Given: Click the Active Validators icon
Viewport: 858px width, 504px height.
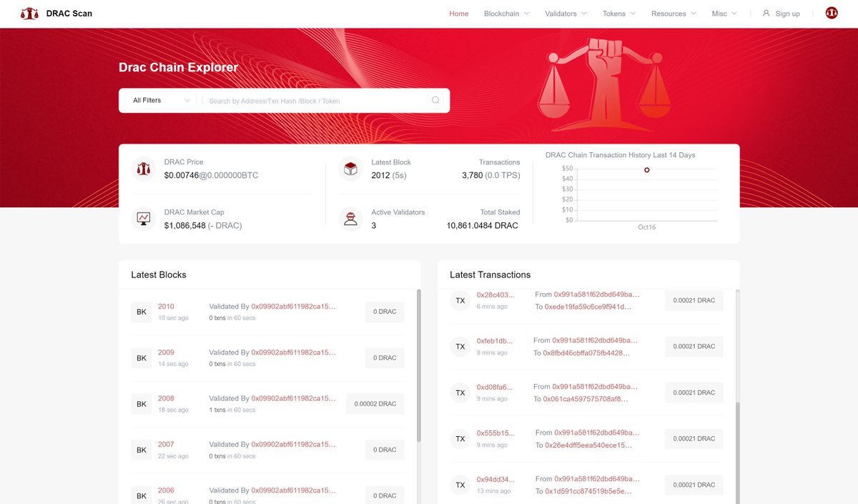Looking at the screenshot, I should point(350,219).
